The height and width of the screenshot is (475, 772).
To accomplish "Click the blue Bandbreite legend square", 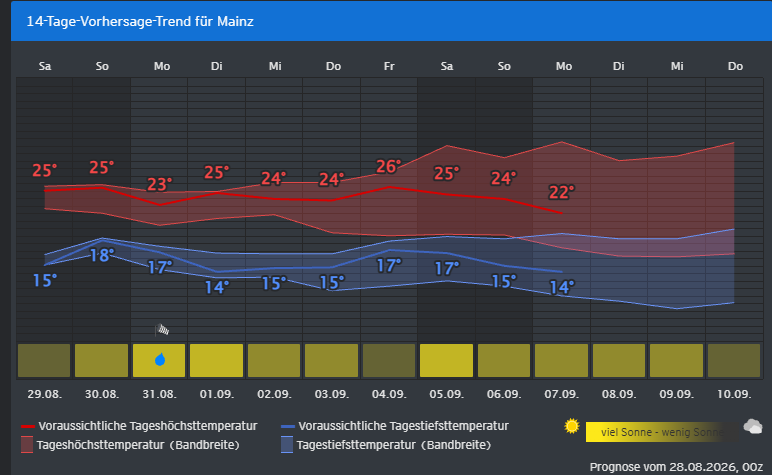I will 287,445.
